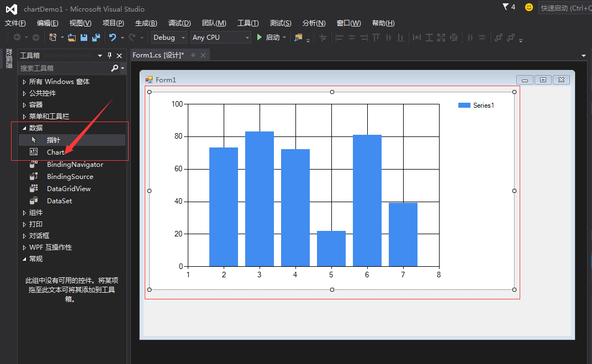Select DataGridView in the toolbox
This screenshot has width=592, height=364.
(68, 189)
